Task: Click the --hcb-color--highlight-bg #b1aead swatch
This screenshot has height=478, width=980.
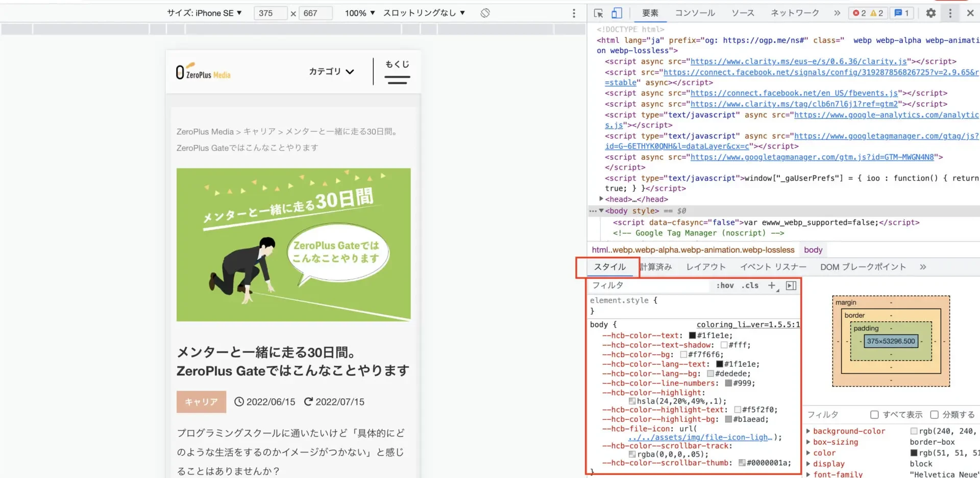Action: tap(728, 419)
